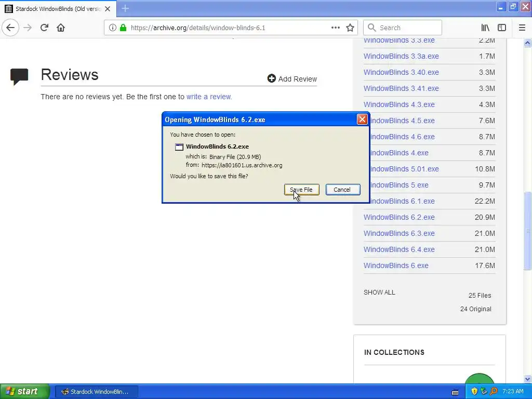Close the Opening WindowBlinds 6.2.exe dialog
Viewport: 532px width, 399px height.
[x=362, y=119]
